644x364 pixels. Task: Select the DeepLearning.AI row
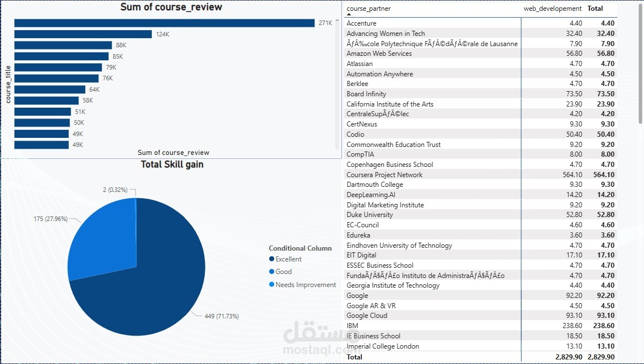click(x=480, y=195)
